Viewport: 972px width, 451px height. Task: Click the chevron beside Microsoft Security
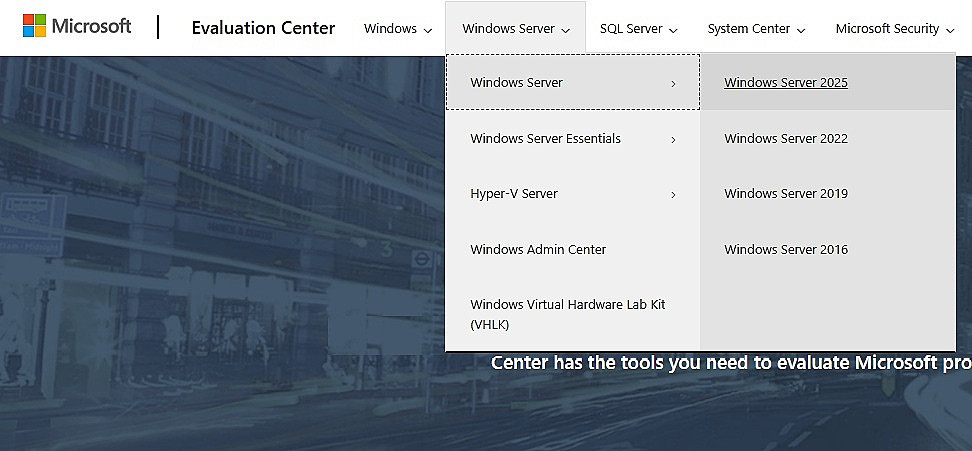click(951, 30)
